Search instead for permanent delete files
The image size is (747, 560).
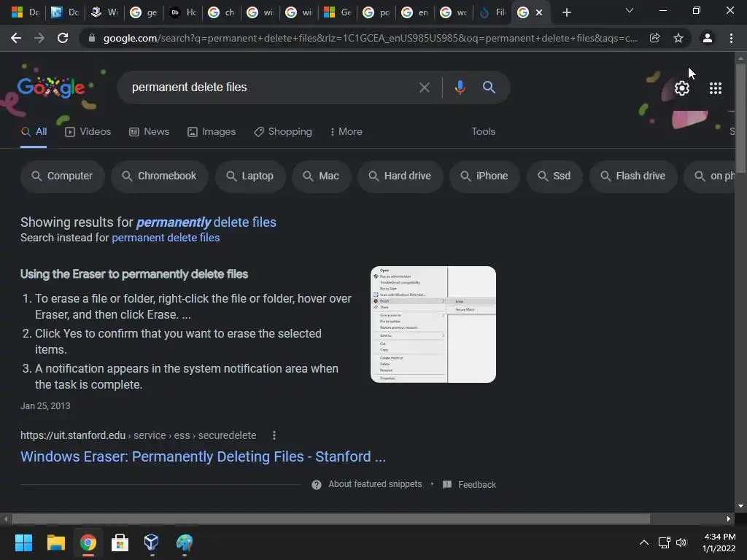pos(166,238)
